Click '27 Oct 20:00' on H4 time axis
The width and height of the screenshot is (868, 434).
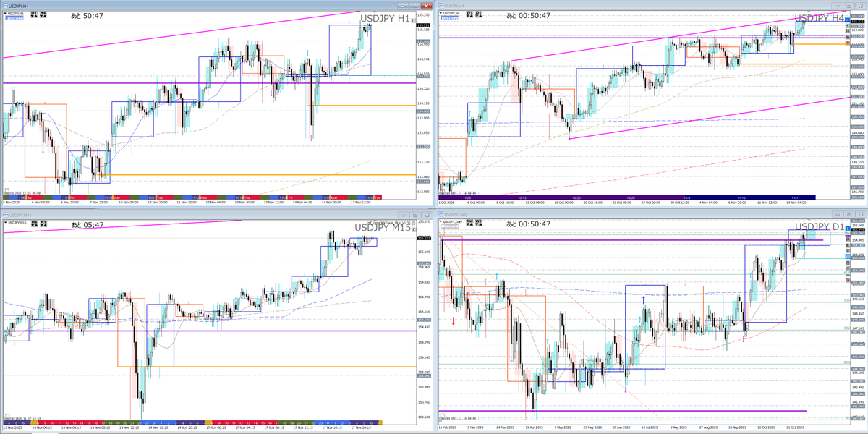[650, 202]
